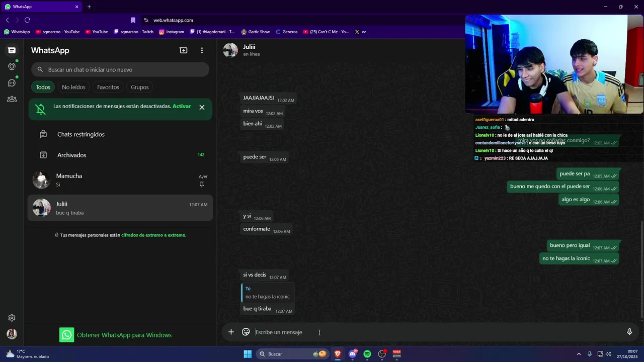Open the Channels sidebar icon
This screenshot has width=644, height=362.
coord(12,83)
